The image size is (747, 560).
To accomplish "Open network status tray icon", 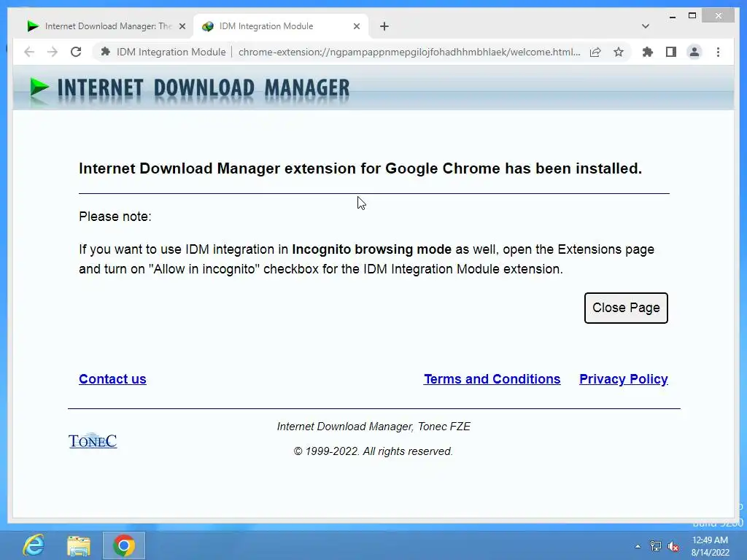I will tap(656, 546).
